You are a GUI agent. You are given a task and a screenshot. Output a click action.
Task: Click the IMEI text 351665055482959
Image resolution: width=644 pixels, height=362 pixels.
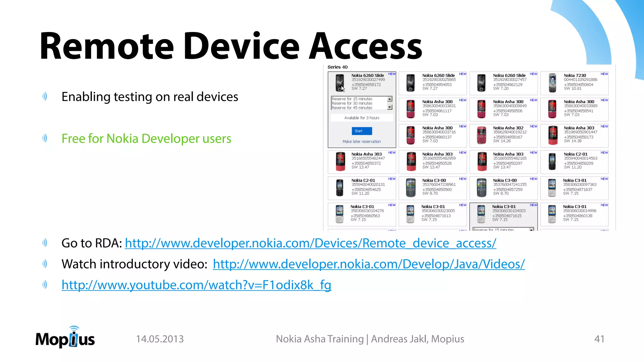coord(439,158)
